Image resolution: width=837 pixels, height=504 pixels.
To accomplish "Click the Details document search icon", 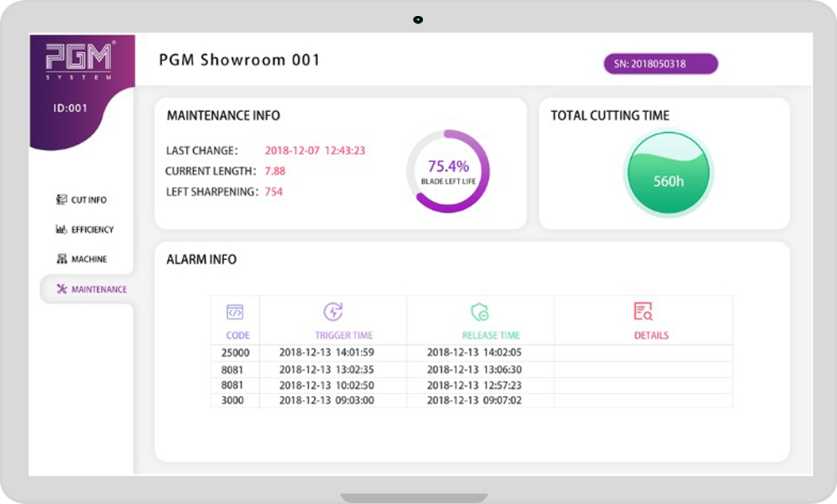I will 643,312.
